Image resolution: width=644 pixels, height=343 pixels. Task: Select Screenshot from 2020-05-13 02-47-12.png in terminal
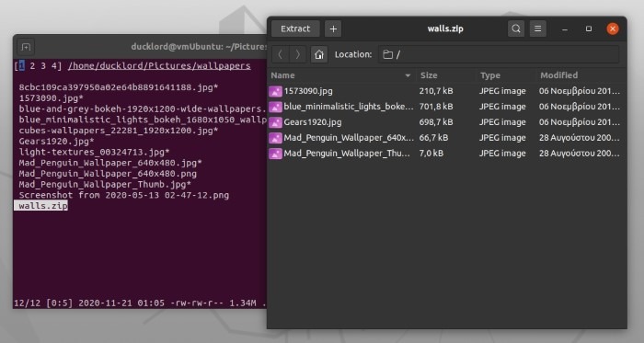(123, 195)
